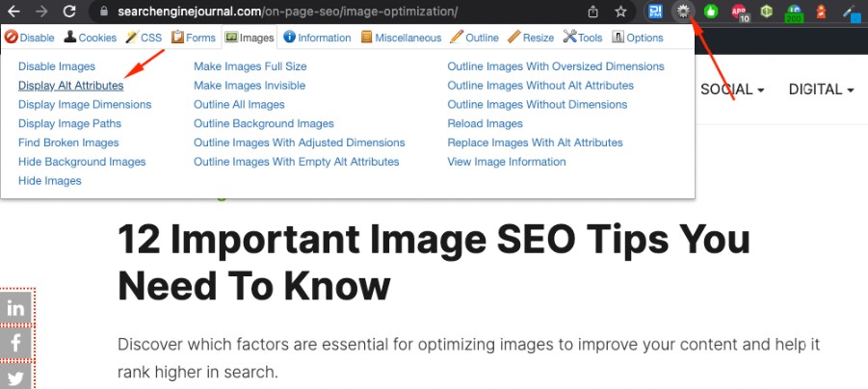Image resolution: width=868 pixels, height=389 pixels.
Task: Open the Forms toolbar menu
Action: pyautogui.click(x=194, y=38)
